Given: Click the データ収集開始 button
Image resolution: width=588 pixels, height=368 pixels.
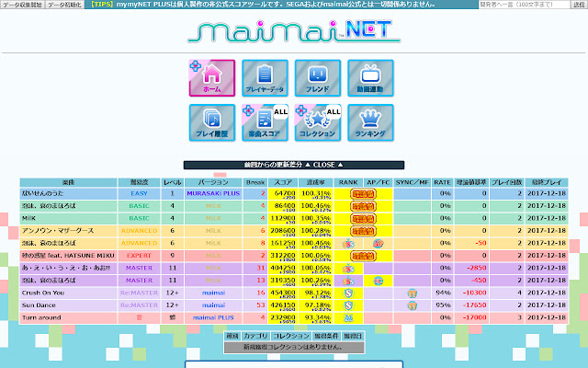Looking at the screenshot, I should (x=22, y=5).
